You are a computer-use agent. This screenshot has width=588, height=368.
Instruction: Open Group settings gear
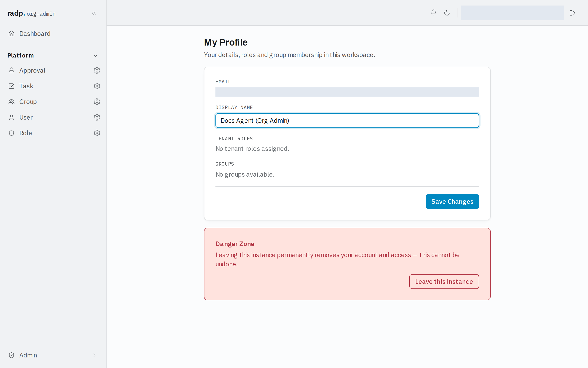(x=97, y=102)
